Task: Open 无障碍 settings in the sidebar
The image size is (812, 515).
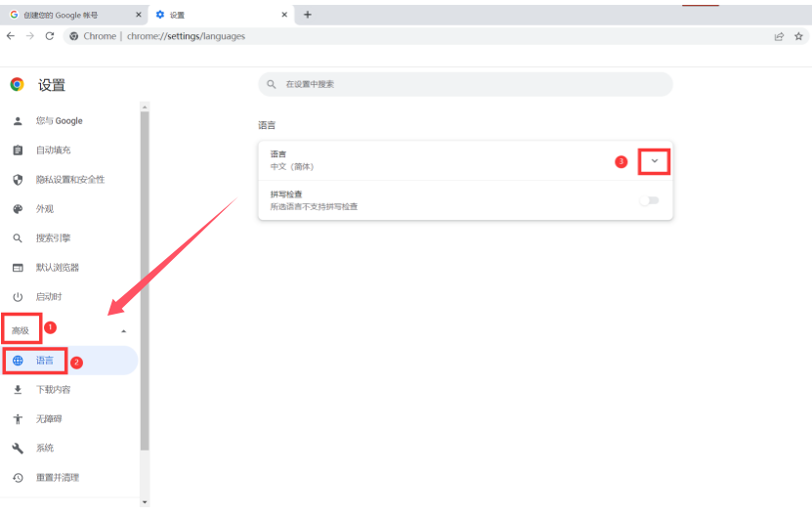Action: click(x=49, y=419)
